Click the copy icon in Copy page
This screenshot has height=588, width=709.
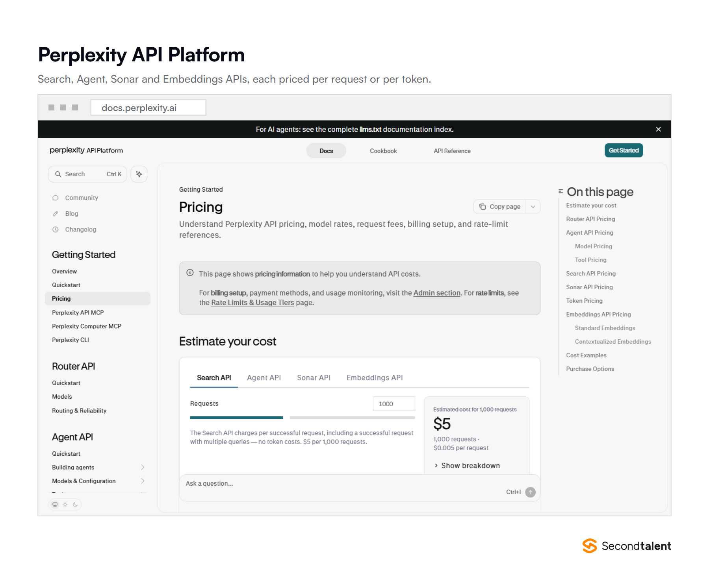(x=483, y=207)
